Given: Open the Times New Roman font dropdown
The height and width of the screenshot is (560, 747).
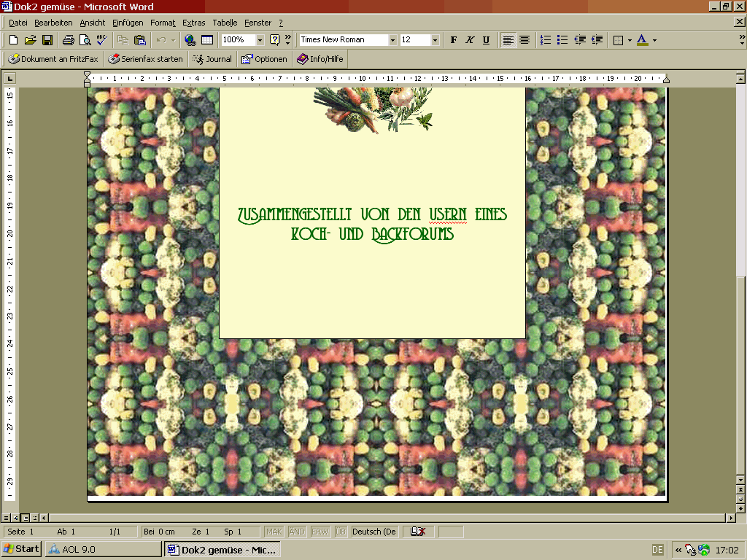Looking at the screenshot, I should (x=392, y=40).
